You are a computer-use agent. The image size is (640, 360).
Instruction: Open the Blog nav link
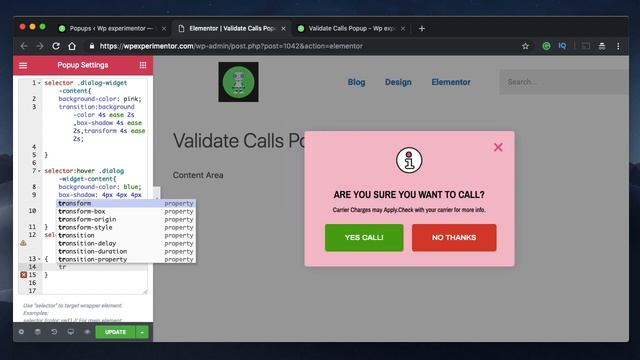point(356,82)
